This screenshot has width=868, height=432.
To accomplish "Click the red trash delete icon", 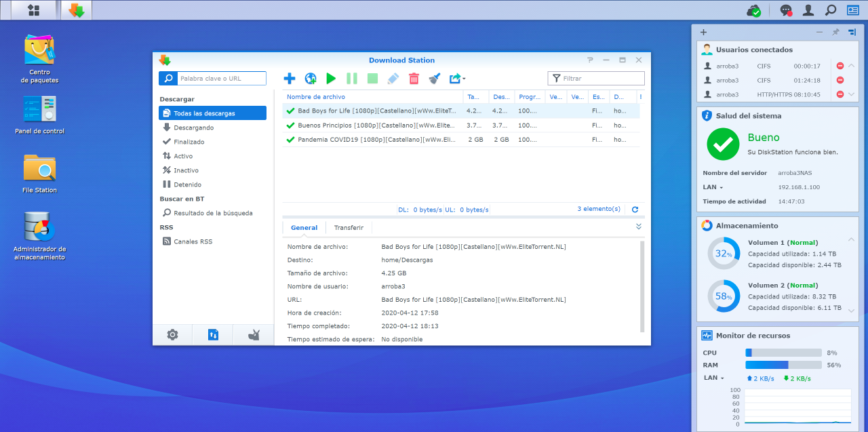I will tap(414, 79).
